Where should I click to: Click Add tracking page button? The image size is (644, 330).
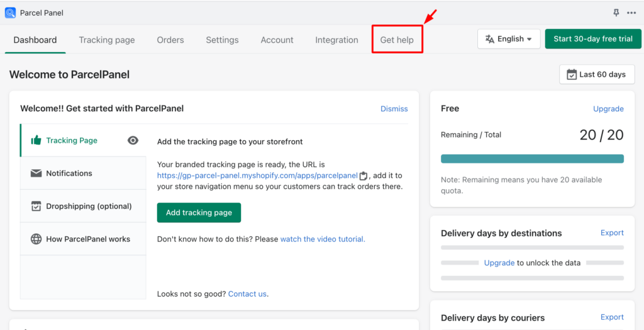tap(199, 212)
